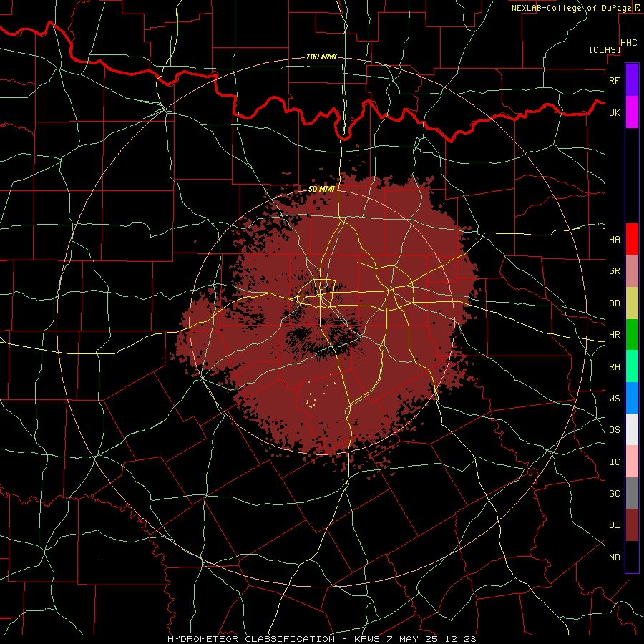This screenshot has width=644, height=644.
Task: Click the 'NEXLAB-College of DuPage' credit text
Action: coord(571,8)
